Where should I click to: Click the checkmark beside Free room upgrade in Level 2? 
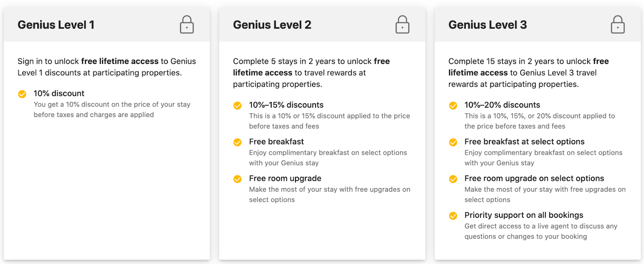pyautogui.click(x=237, y=179)
